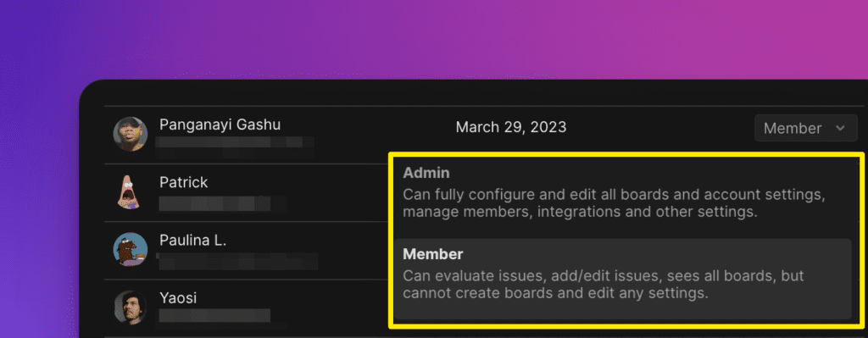Open the Member role dropdown for Panganayi Gashu

(805, 129)
